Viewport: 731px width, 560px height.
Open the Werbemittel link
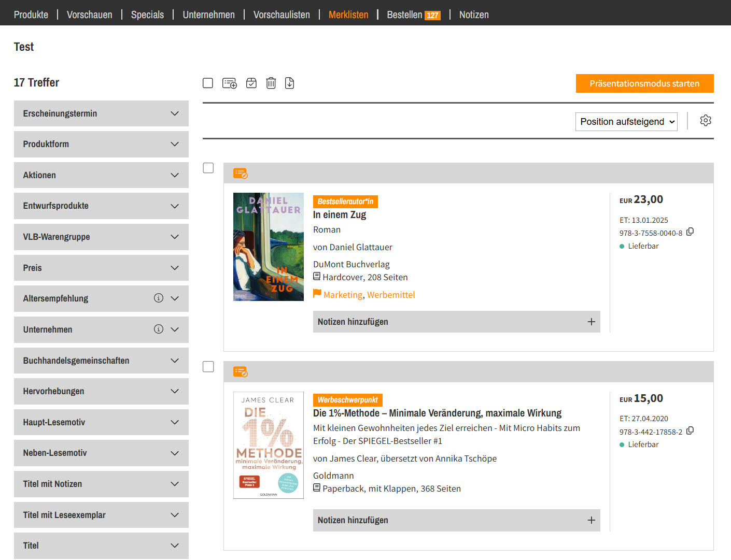(x=391, y=295)
